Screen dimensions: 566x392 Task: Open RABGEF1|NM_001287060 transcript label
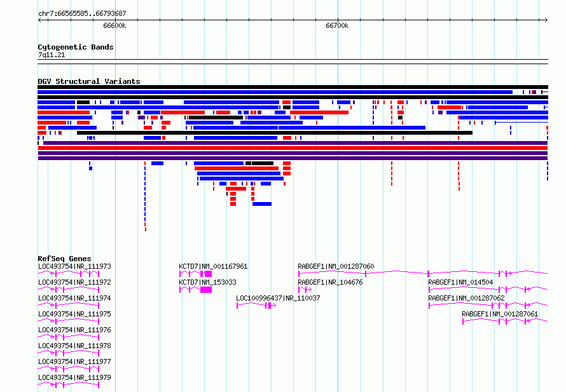tap(336, 266)
